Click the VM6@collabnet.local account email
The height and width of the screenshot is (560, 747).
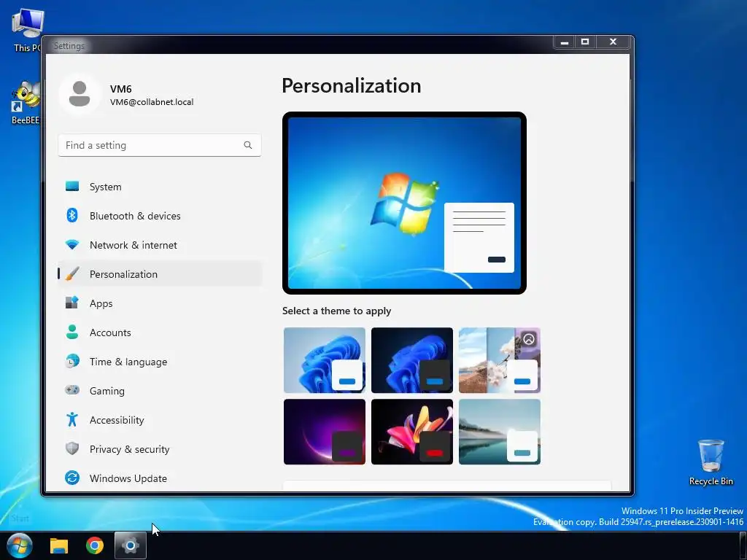click(x=152, y=102)
